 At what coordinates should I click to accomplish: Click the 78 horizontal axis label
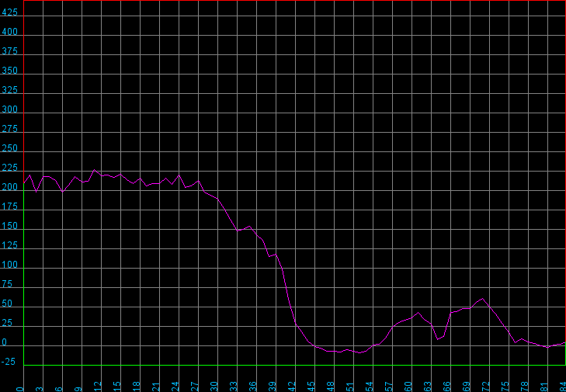[525, 387]
